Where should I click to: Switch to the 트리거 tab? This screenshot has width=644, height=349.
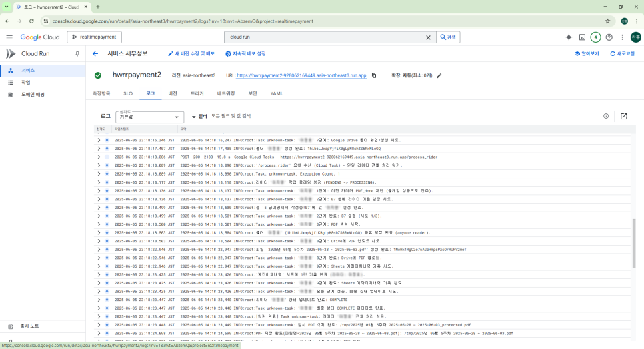197,93
